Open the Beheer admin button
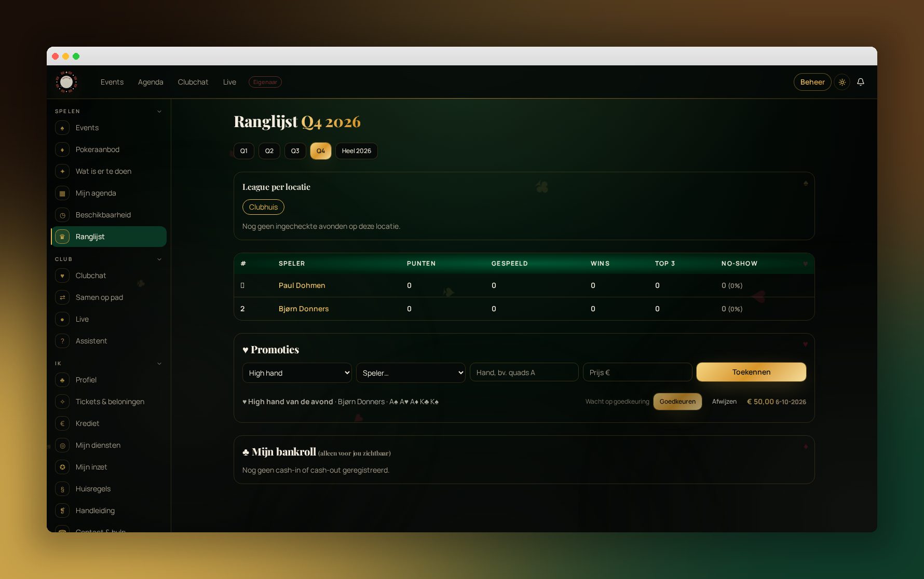Image resolution: width=924 pixels, height=579 pixels. [812, 82]
